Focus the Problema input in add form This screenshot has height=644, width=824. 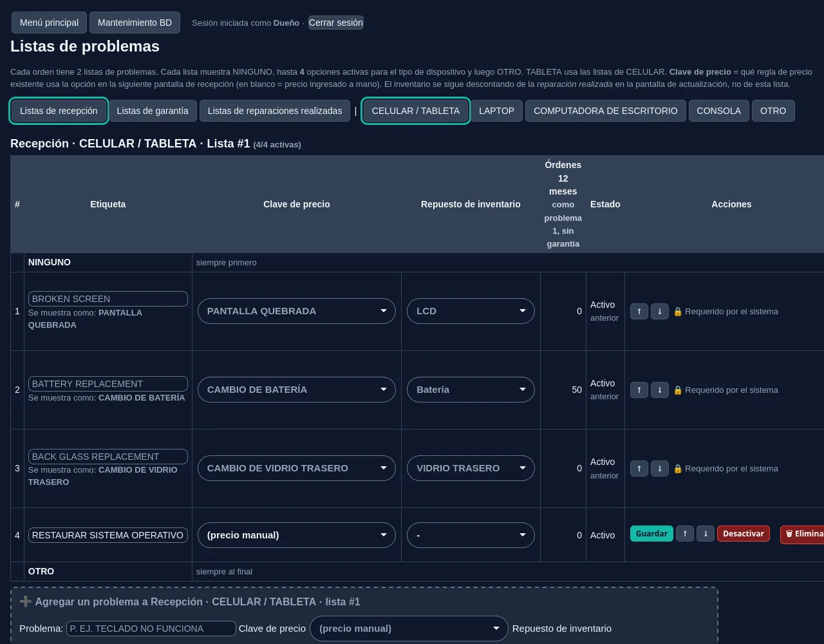point(151,629)
